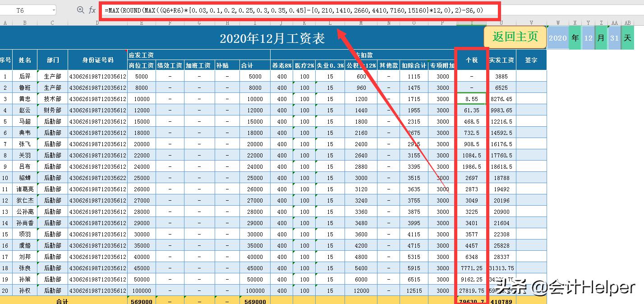Click the 专项附加 column header cell
Image resolution: width=644 pixels, height=304 pixels.
pyautogui.click(x=442, y=65)
